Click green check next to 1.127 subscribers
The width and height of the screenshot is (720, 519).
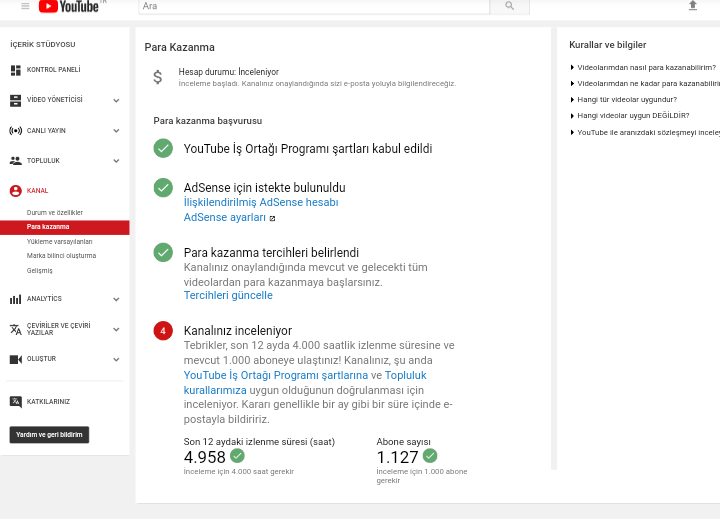pyautogui.click(x=430, y=456)
